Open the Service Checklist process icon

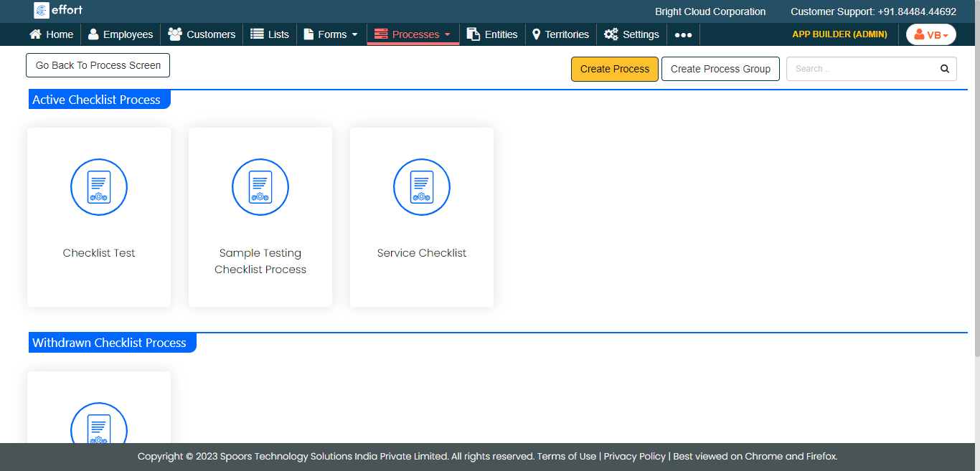422,187
